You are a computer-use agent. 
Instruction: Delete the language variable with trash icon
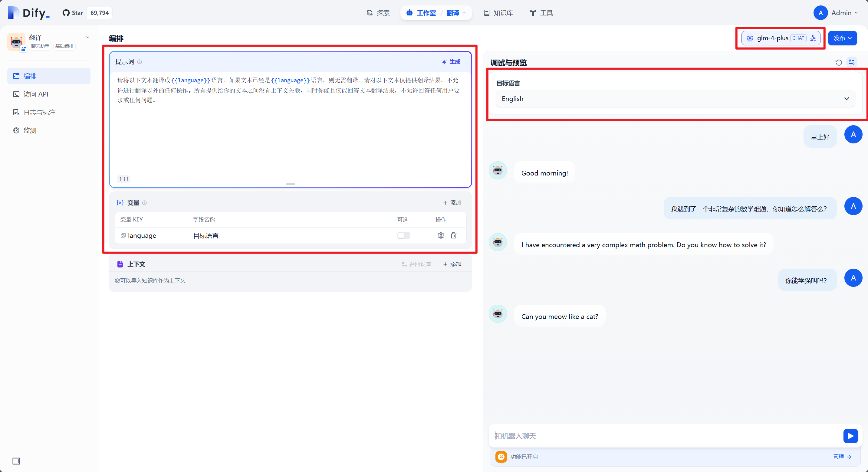[x=454, y=235]
